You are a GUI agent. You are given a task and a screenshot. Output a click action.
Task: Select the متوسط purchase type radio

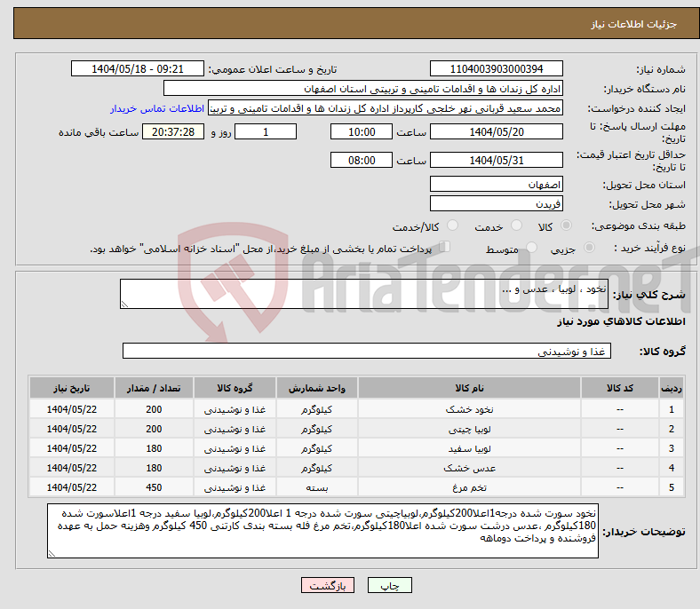(531, 248)
